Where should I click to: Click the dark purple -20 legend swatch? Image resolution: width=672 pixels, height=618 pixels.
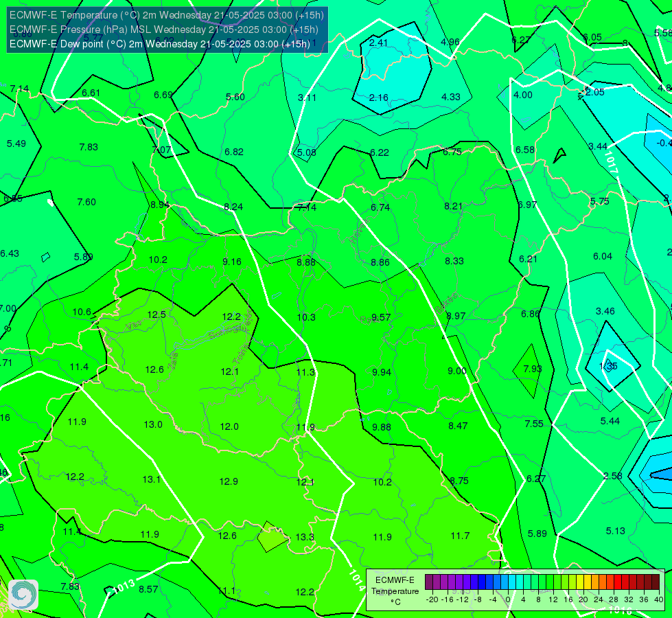tap(429, 582)
